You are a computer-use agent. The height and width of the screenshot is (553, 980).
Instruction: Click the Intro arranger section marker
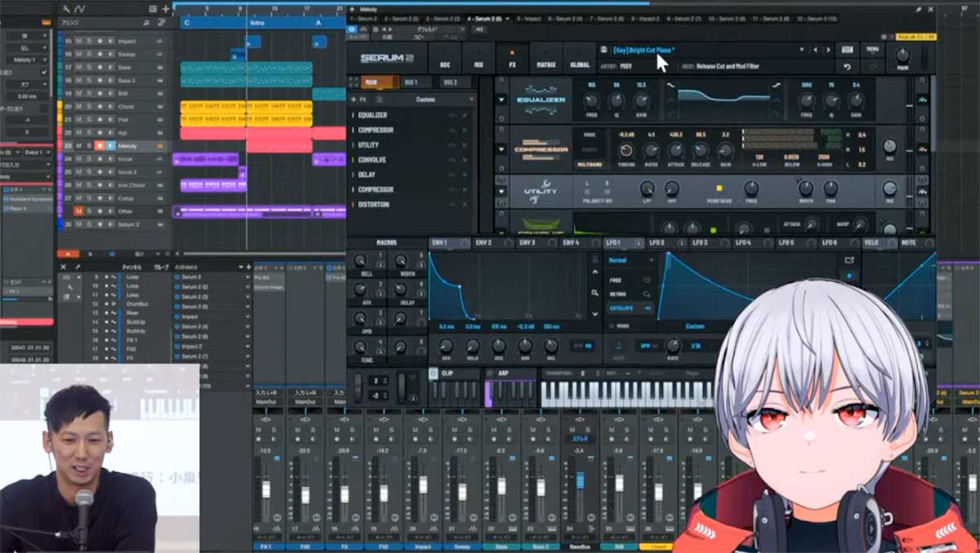point(257,23)
